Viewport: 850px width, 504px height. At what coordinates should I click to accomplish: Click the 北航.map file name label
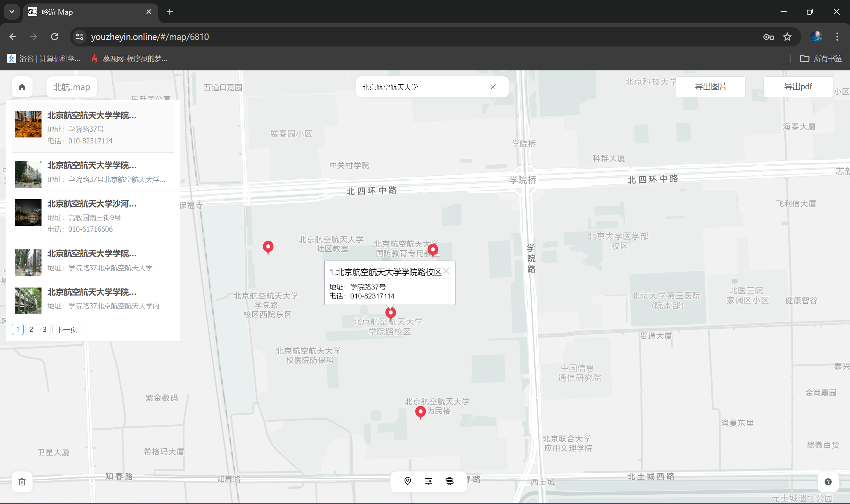[x=72, y=87]
